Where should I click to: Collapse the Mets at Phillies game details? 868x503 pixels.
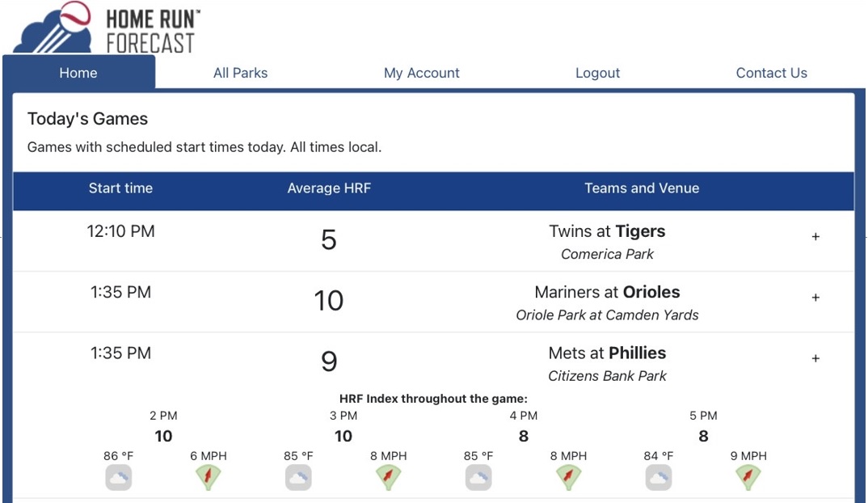(815, 358)
